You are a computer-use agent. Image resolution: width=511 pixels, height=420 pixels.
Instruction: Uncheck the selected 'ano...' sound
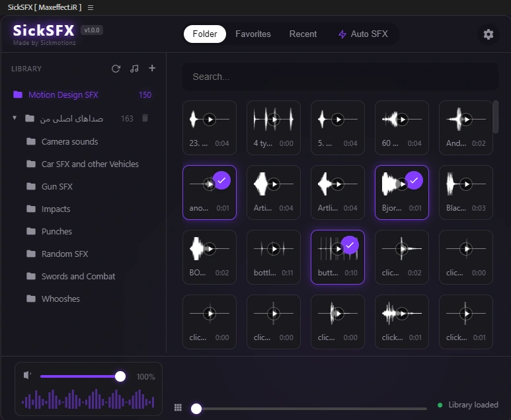221,180
